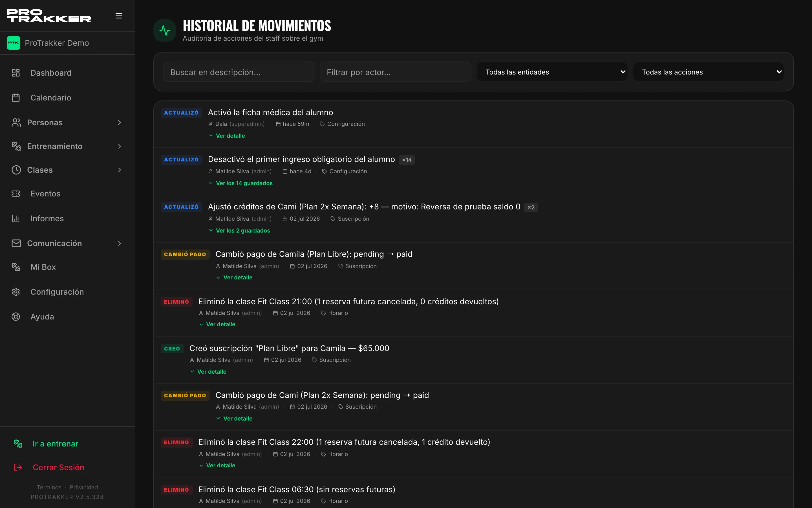Click the hamburger menu icon beside the ProTrakker logo
Screen dimensions: 812x508
pos(119,16)
